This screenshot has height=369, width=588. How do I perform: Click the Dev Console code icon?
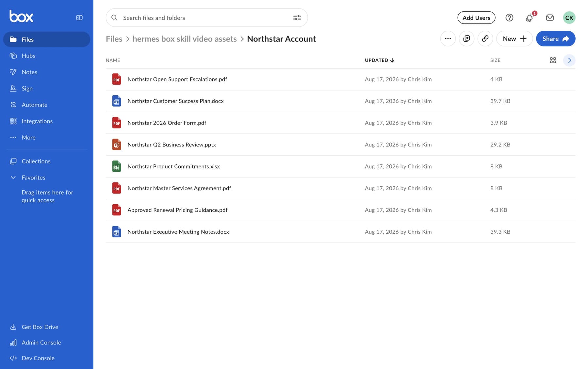pyautogui.click(x=13, y=358)
